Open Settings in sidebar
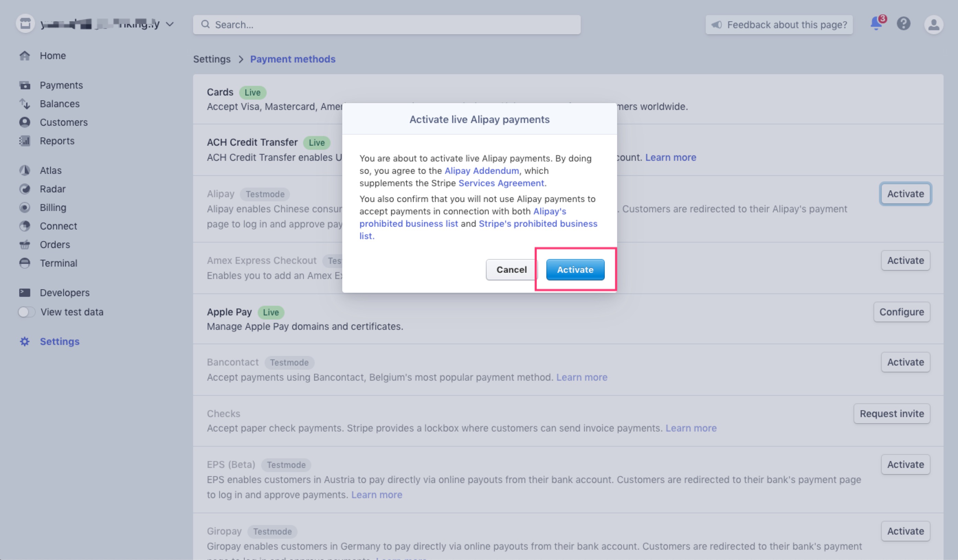958x560 pixels. (x=60, y=341)
